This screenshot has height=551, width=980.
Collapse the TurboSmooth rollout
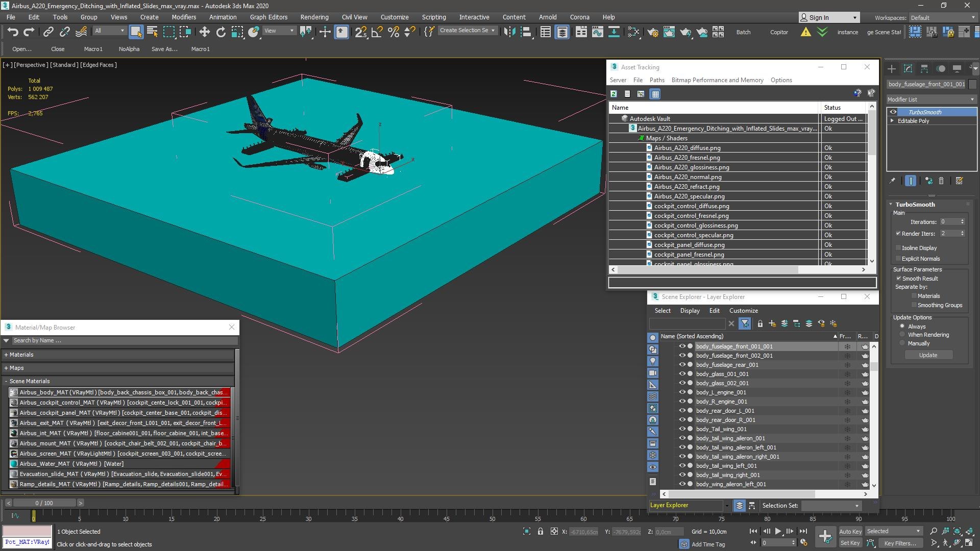click(891, 205)
